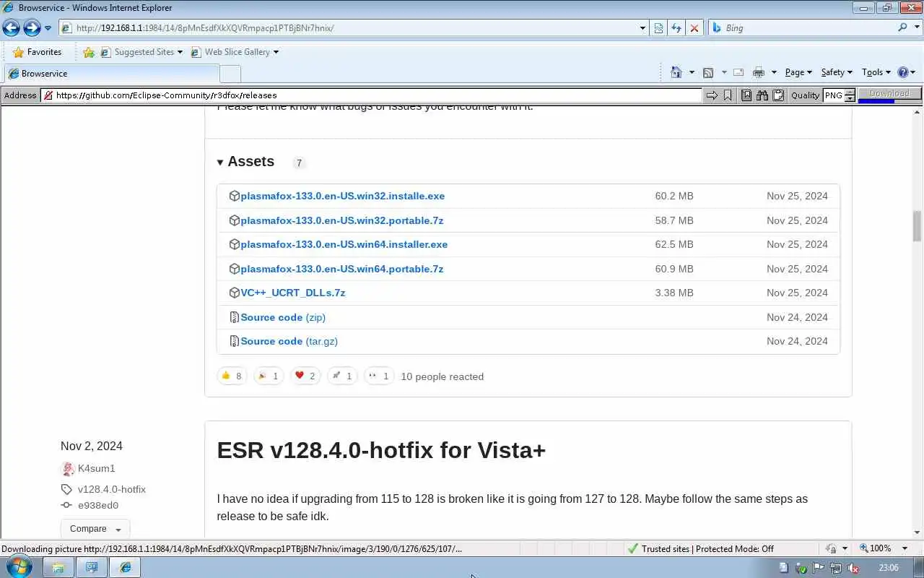This screenshot has height=578, width=924.
Task: Open the v128.4.0-hotfix tag link
Action: point(111,489)
